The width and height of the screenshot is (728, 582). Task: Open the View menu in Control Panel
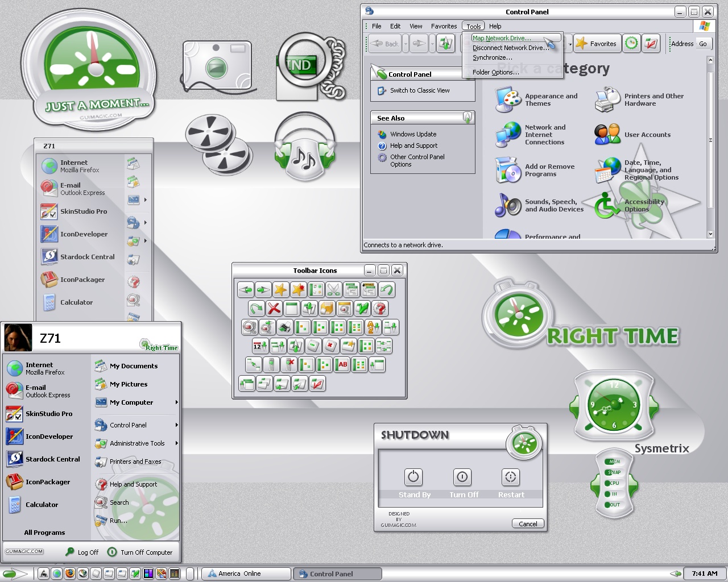(x=416, y=26)
